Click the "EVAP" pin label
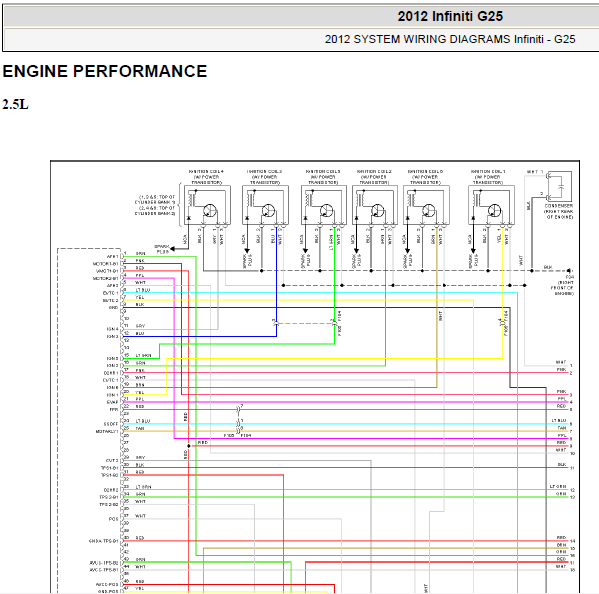The width and height of the screenshot is (599, 594). [113, 402]
